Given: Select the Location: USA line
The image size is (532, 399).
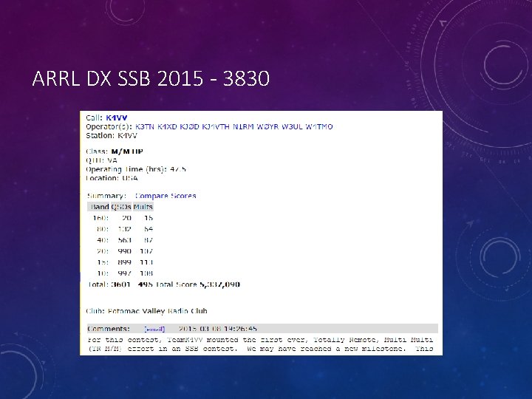Looking at the screenshot, I should [x=112, y=178].
